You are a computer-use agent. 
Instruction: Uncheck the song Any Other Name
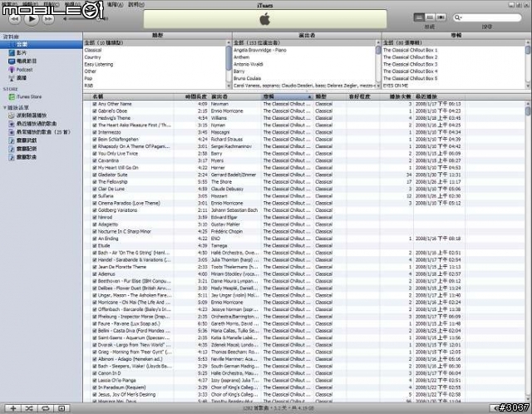click(95, 104)
